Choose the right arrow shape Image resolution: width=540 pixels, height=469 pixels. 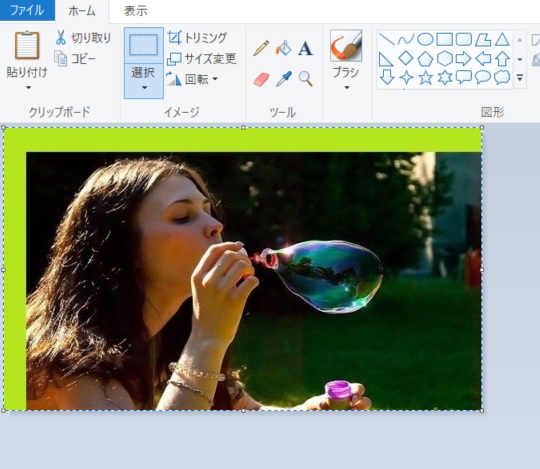(464, 59)
